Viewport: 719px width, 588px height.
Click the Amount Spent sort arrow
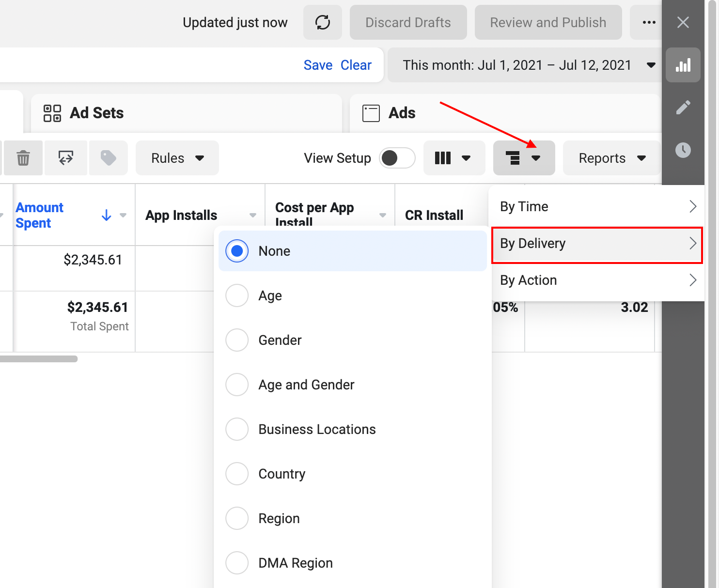(x=107, y=216)
